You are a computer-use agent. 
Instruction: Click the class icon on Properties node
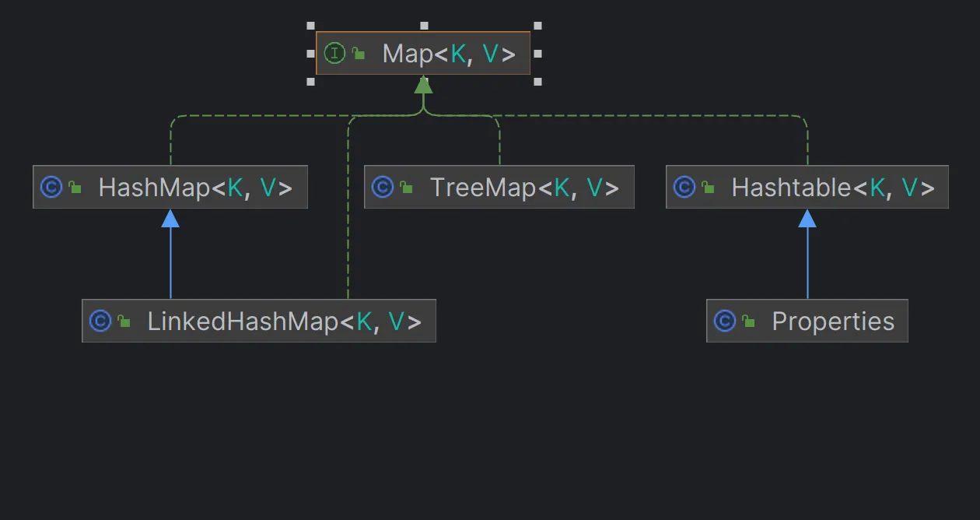(x=724, y=321)
